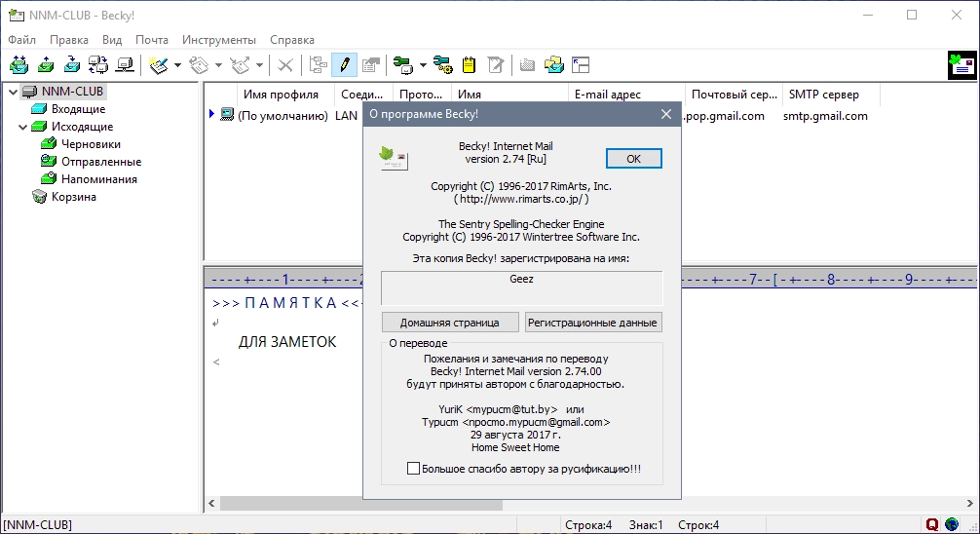Click the grayed folder toolbar icon
980x534 pixels.
click(527, 65)
